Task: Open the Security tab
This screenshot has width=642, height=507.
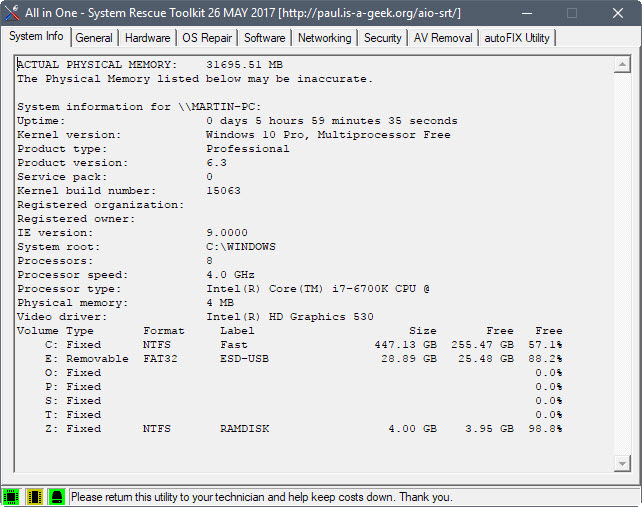Action: [382, 38]
